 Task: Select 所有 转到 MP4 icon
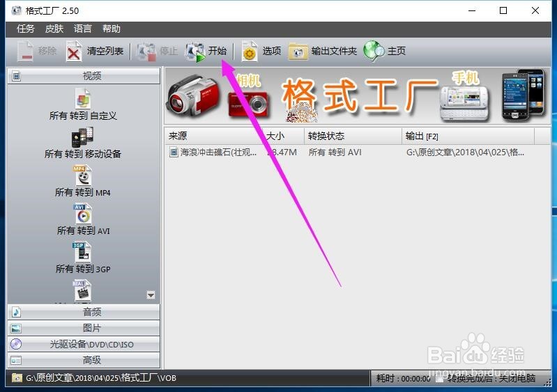click(82, 175)
